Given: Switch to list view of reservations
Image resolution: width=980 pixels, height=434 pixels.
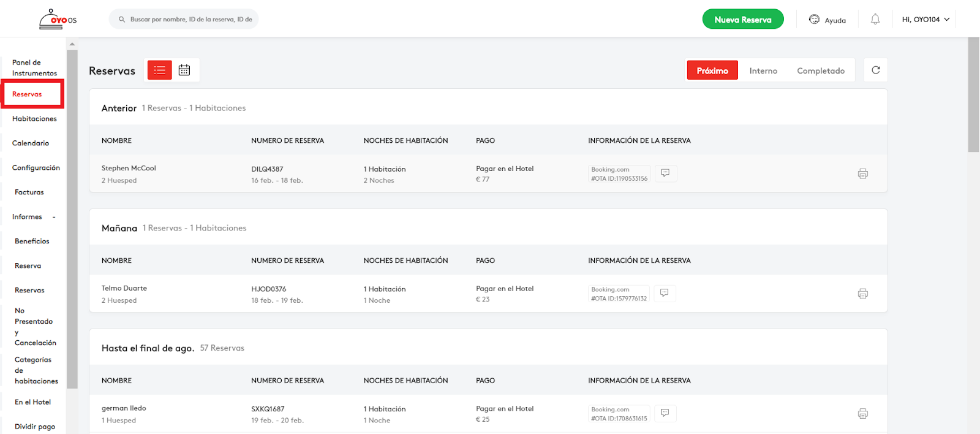Looking at the screenshot, I should click(x=160, y=70).
